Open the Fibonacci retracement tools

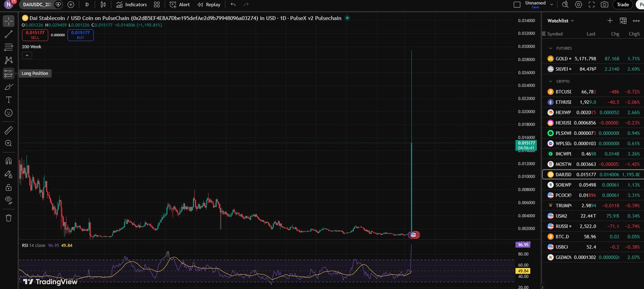tap(9, 47)
